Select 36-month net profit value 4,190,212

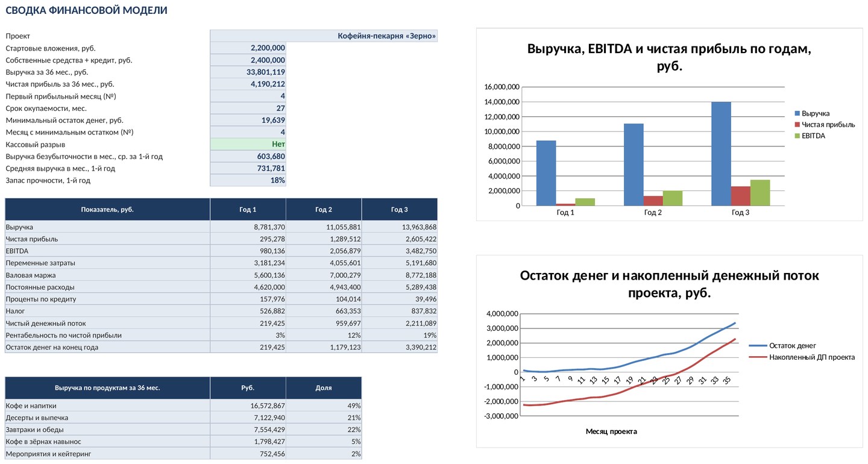click(x=248, y=84)
